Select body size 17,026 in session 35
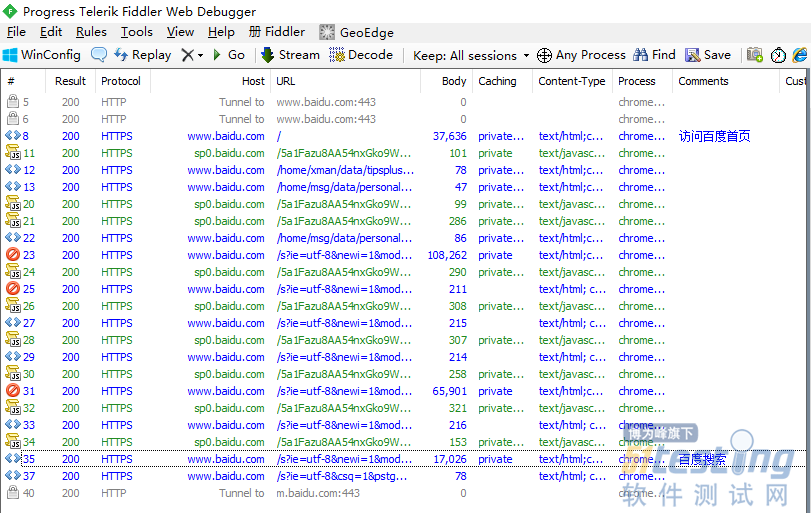811x513 pixels. pos(450,459)
